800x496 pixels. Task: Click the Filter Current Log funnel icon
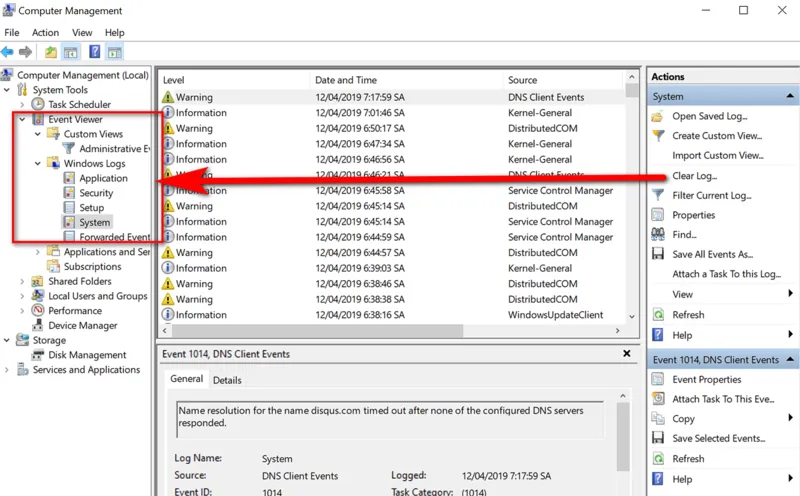[658, 195]
